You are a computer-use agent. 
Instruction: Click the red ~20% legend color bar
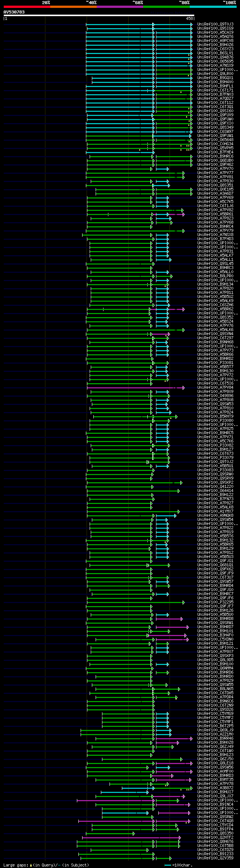pyautogui.click(x=27, y=7)
